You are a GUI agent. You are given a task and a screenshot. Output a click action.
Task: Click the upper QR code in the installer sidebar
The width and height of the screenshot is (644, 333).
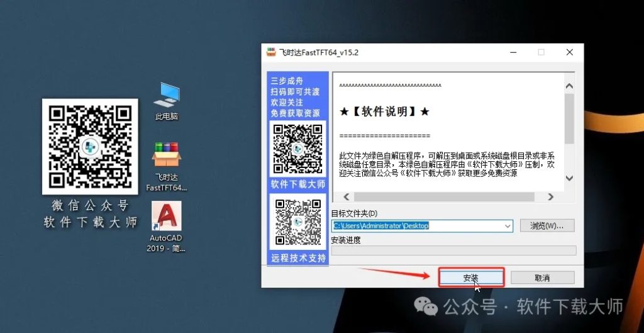(x=297, y=149)
